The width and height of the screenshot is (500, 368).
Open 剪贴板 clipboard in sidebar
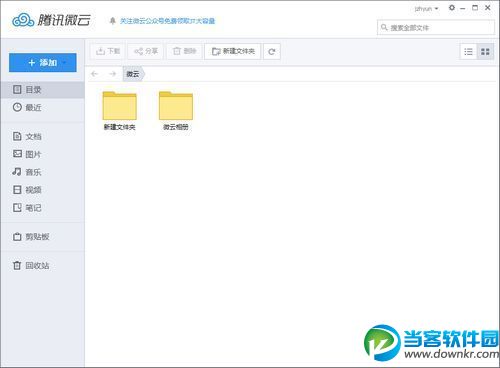coord(42,237)
